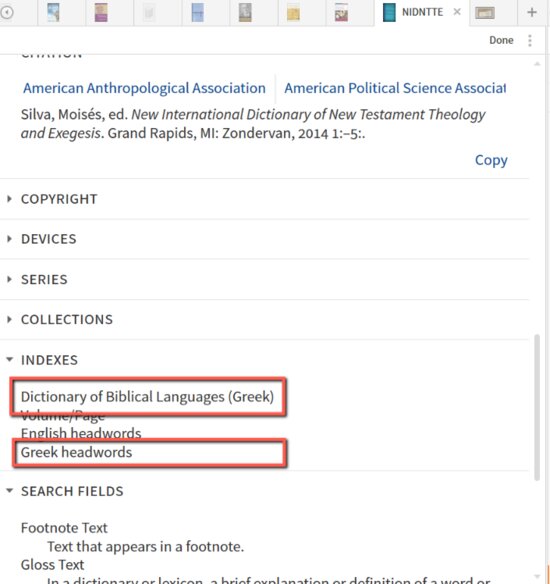Open the panel menu kebab icon
Viewport: 550px width, 584px height.
[x=530, y=40]
